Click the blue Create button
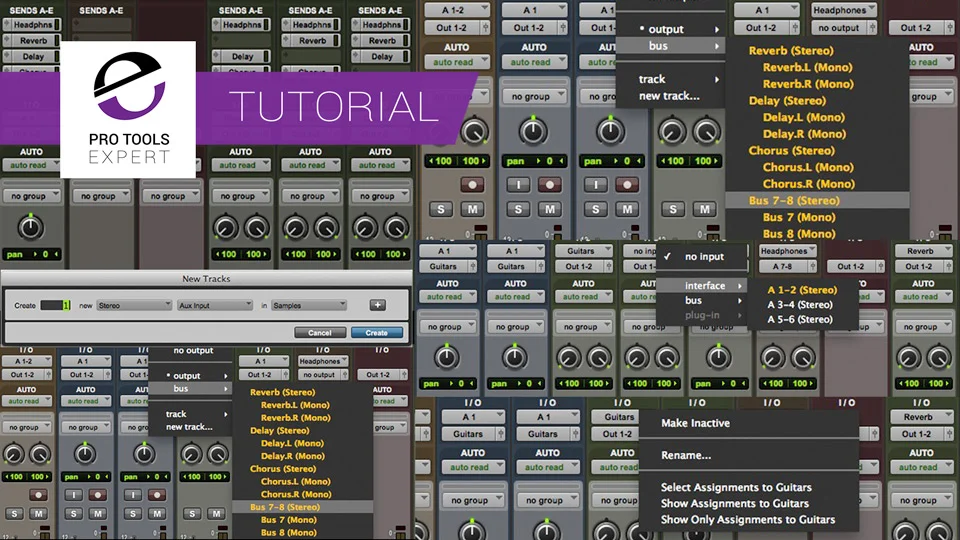Image resolution: width=960 pixels, height=540 pixels. tap(377, 332)
